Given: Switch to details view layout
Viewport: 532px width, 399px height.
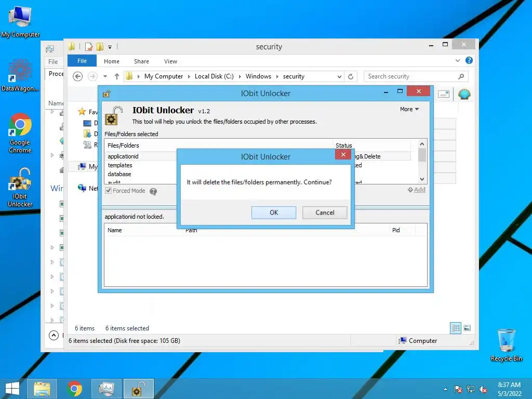Looking at the screenshot, I should 456,328.
